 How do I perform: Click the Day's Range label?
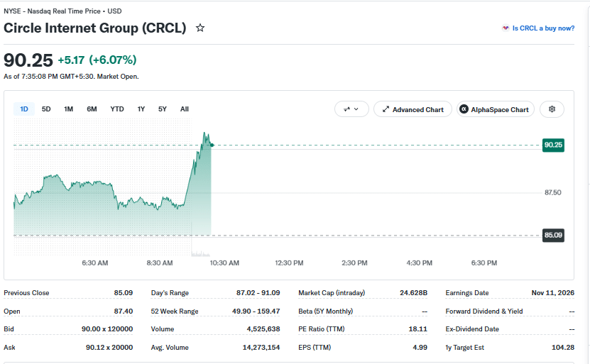coord(170,292)
